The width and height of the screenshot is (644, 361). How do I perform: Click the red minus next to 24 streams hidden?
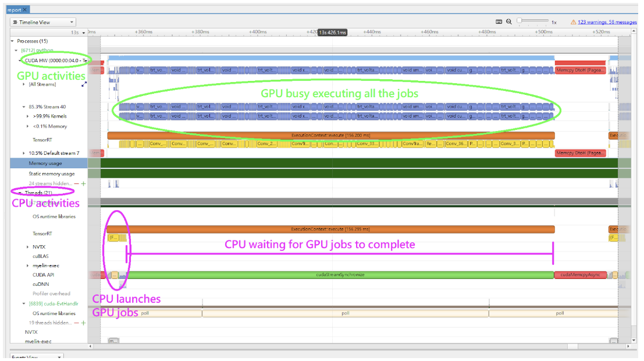tap(76, 183)
